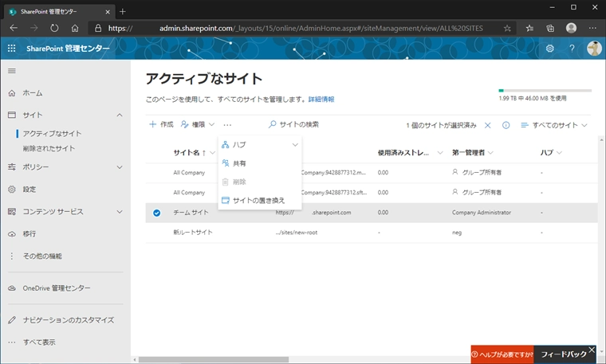The width and height of the screenshot is (606, 364).
Task: Open the すべてのサイト view dropdown
Action: tap(554, 125)
